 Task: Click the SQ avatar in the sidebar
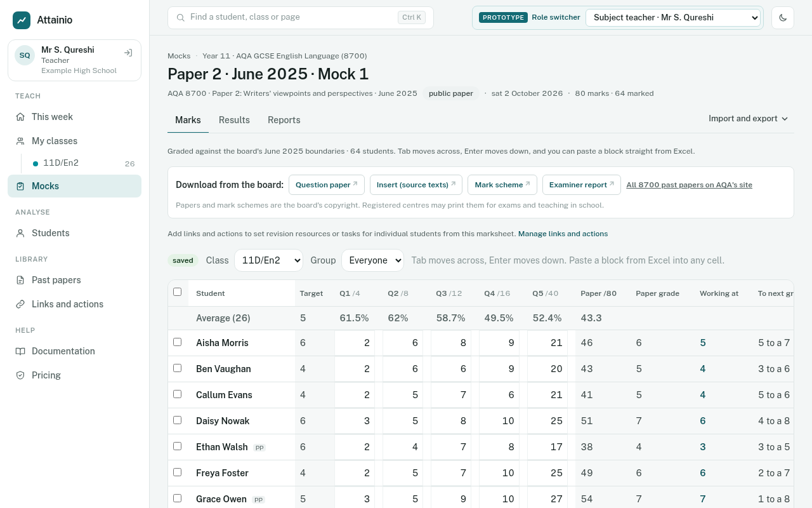tap(25, 55)
